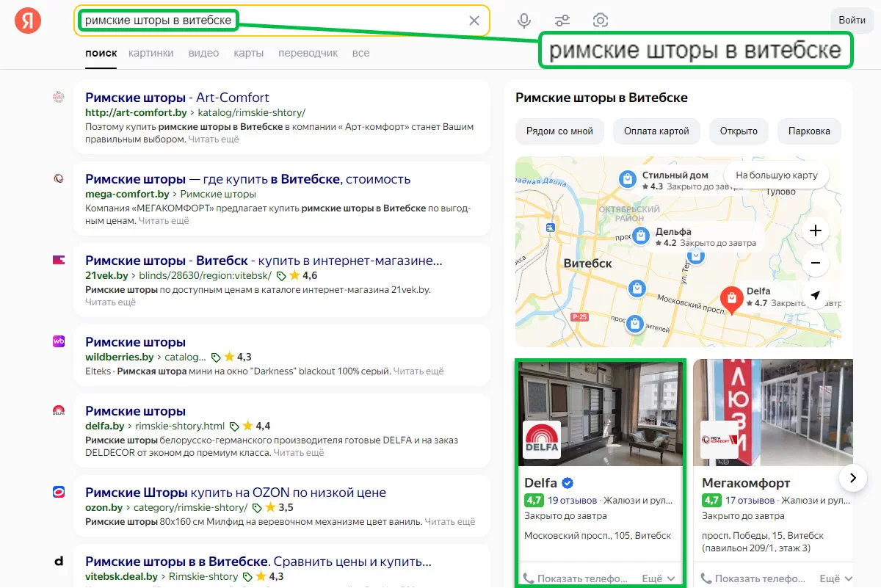Toggle the "Оплата картой" filter
This screenshot has width=881, height=588.
pyautogui.click(x=656, y=131)
